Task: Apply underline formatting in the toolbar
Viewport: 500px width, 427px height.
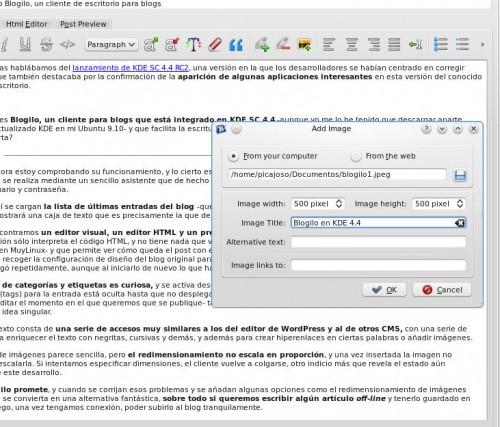Action: point(25,44)
